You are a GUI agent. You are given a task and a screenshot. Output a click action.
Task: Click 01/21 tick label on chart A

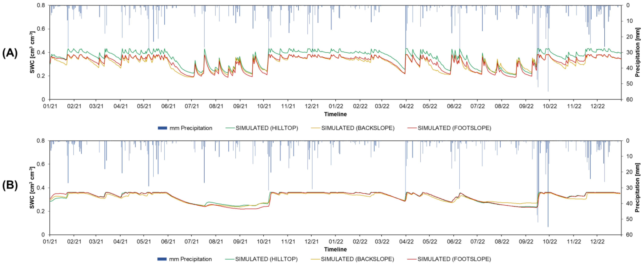(50, 106)
